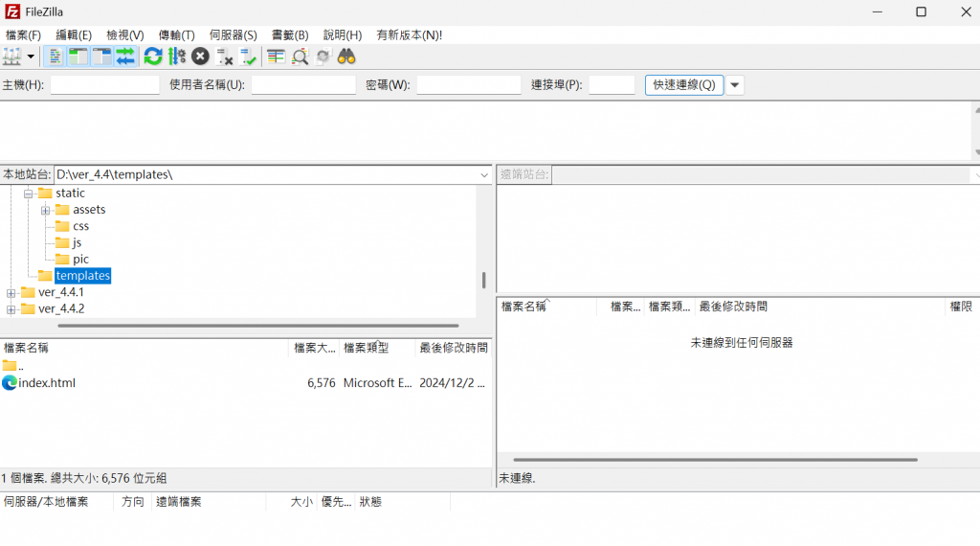Open the 本地站台 path dropdown
980x546 pixels.
484,175
